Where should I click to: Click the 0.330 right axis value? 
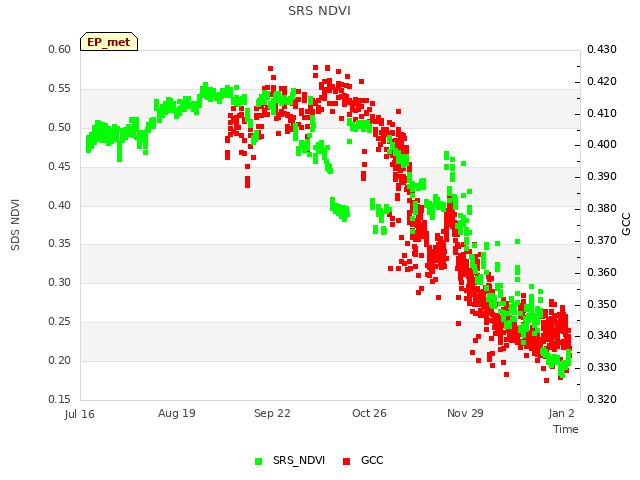pos(602,367)
